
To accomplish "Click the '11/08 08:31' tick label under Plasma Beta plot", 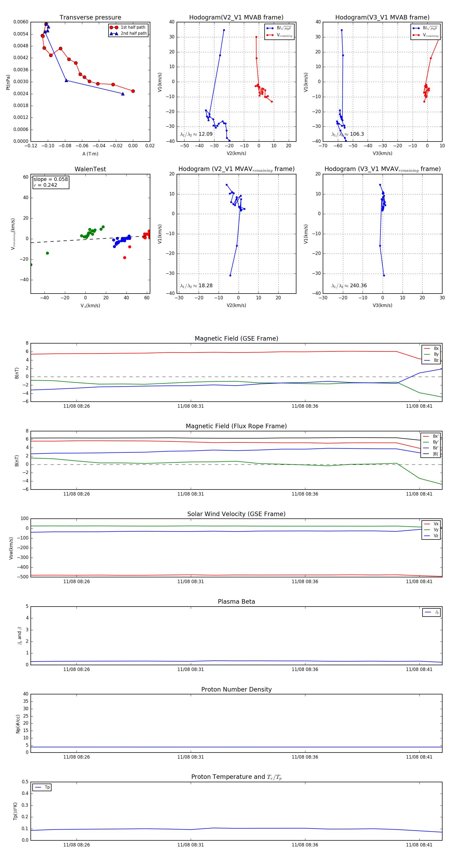I will pos(191,669).
